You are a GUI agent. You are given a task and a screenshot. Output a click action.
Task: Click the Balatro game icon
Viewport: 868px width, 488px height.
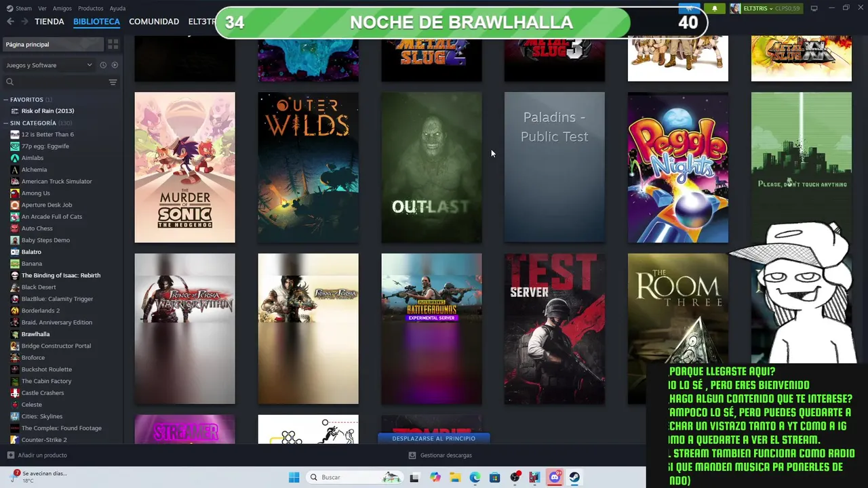pos(15,252)
